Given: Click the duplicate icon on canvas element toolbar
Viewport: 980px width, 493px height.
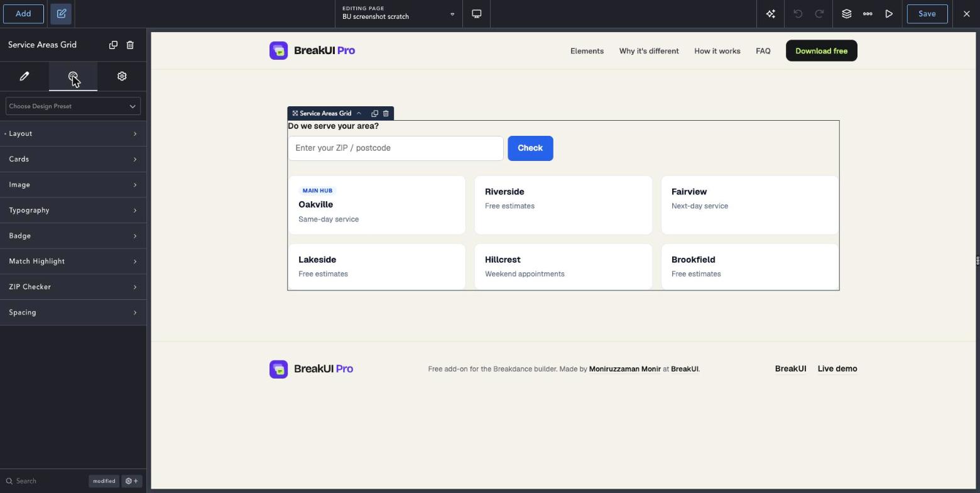Looking at the screenshot, I should pos(375,114).
